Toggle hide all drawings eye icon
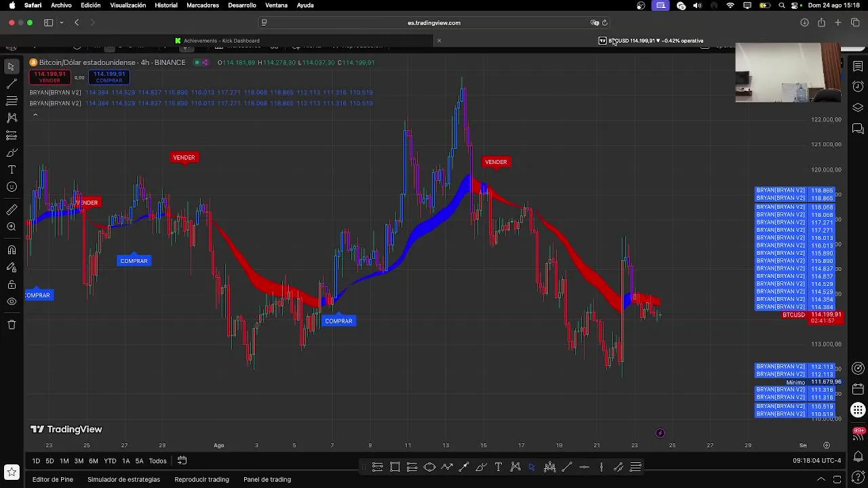 [12, 302]
